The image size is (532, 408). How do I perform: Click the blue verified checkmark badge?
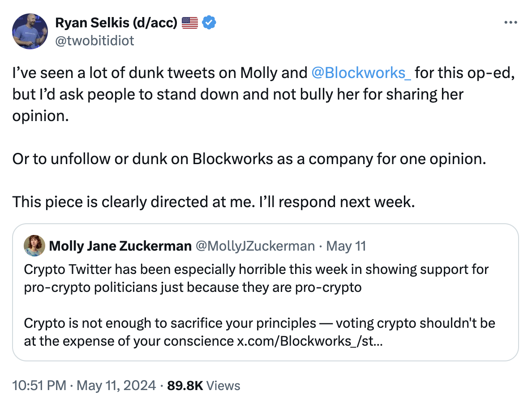tap(210, 22)
